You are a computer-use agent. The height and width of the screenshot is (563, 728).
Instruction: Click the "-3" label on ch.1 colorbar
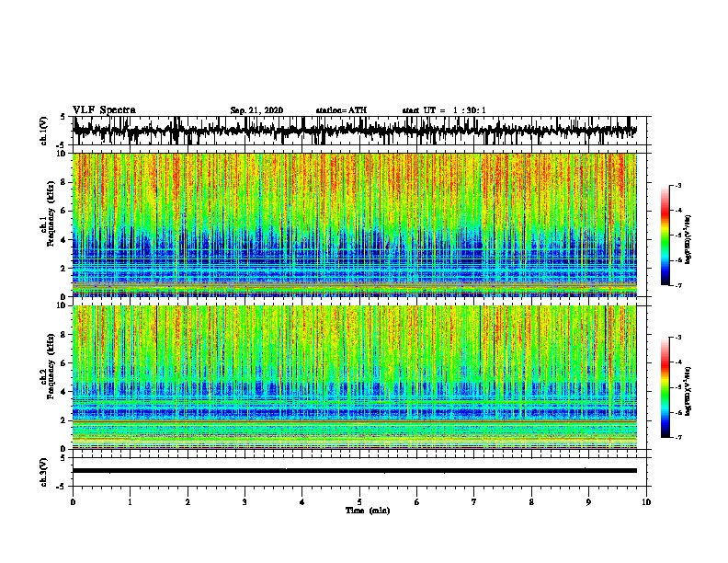pyautogui.click(x=678, y=186)
